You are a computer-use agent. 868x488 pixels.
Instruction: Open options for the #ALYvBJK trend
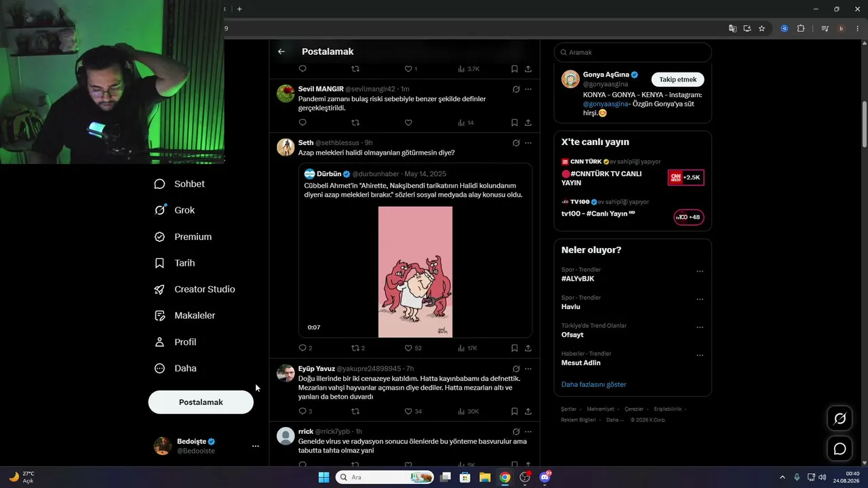pos(700,272)
